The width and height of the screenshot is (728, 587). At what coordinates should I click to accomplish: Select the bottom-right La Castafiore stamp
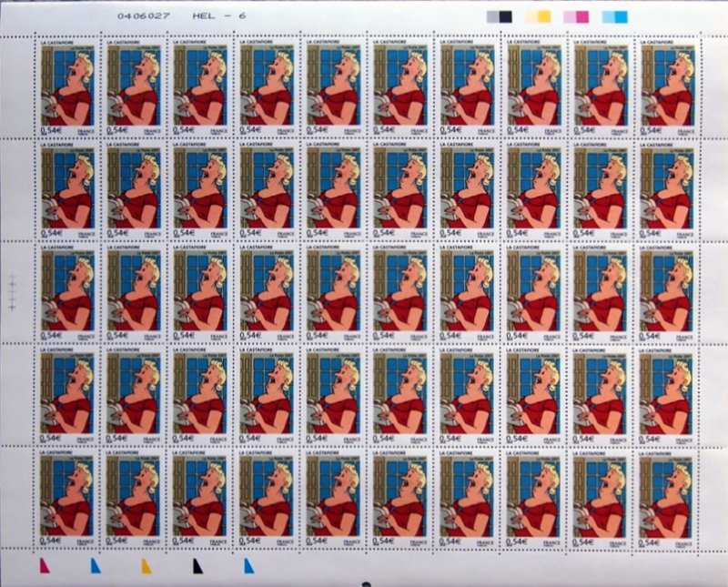click(x=667, y=498)
